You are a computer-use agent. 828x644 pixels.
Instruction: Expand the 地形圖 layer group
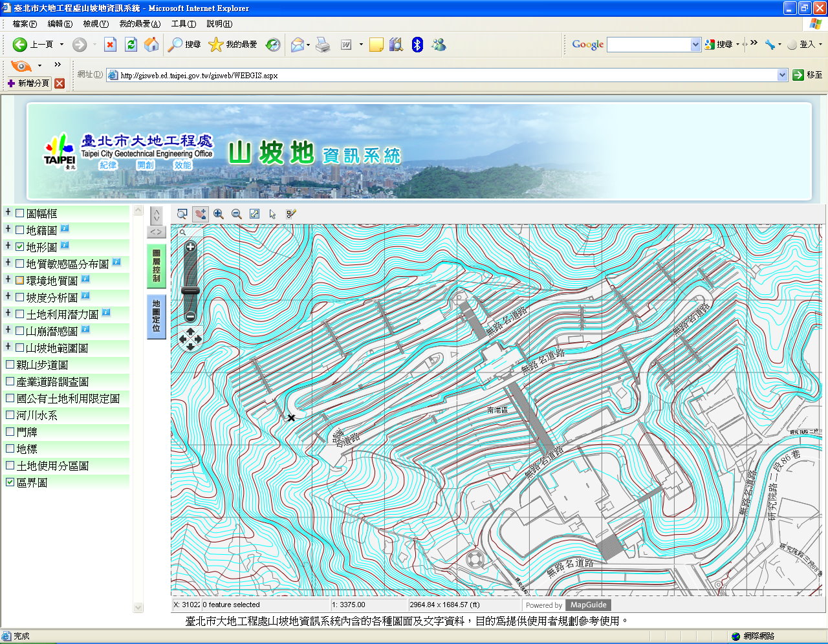click(x=8, y=246)
